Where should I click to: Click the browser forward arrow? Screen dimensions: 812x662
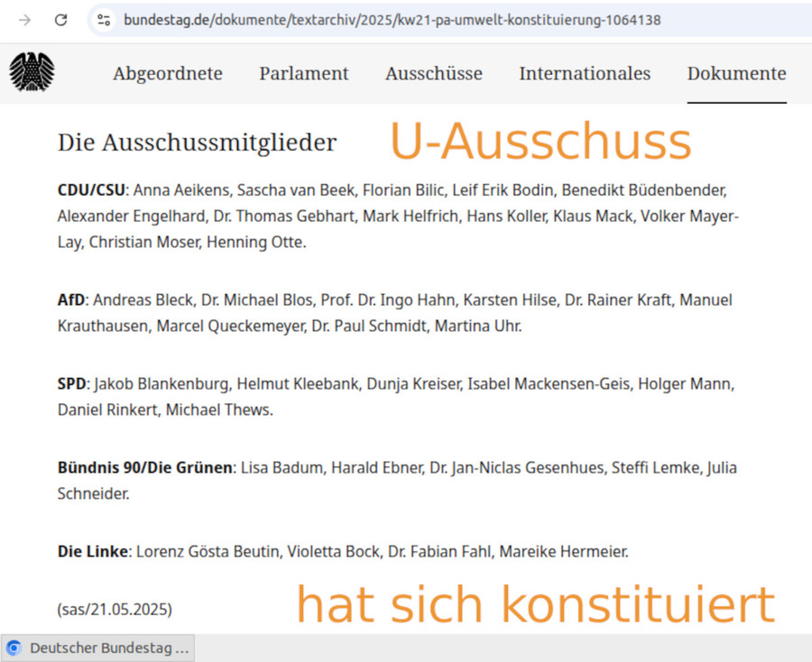click(25, 20)
